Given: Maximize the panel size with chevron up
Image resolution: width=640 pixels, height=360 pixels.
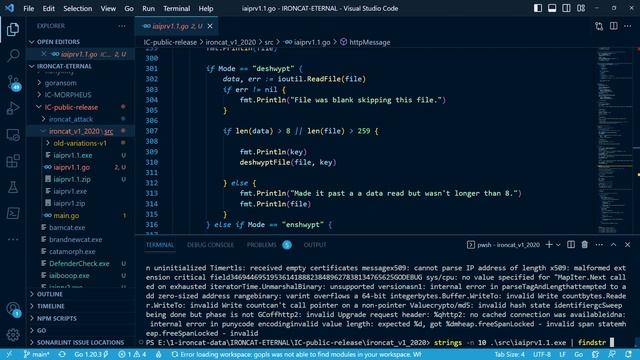Looking at the screenshot, I should point(613,244).
